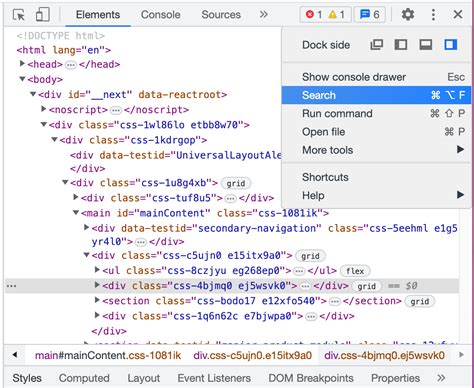Switch to the Elements tab
Screen dimensions: 474x388
(98, 15)
